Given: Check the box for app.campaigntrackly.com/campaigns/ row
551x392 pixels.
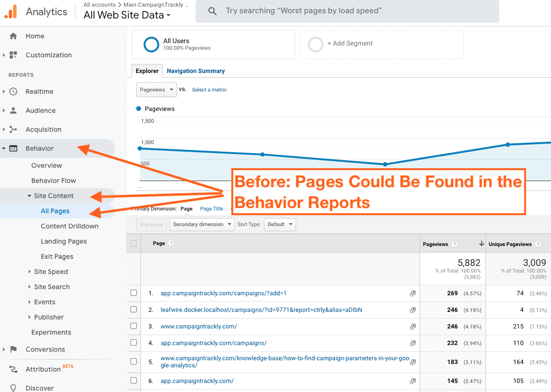Looking at the screenshot, I should coord(133,343).
